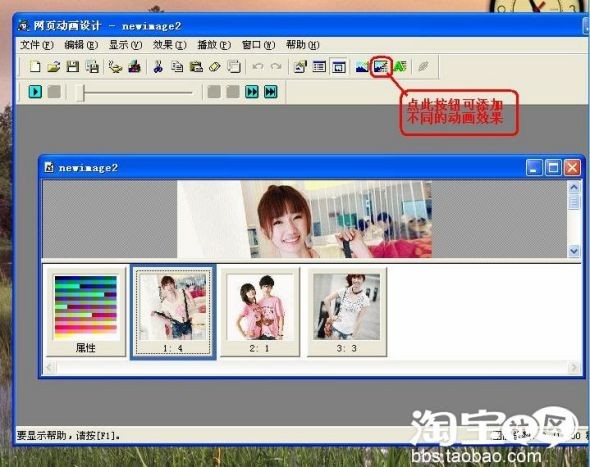590x467 pixels.
Task: Click the second grey step-back button
Action: [233, 92]
